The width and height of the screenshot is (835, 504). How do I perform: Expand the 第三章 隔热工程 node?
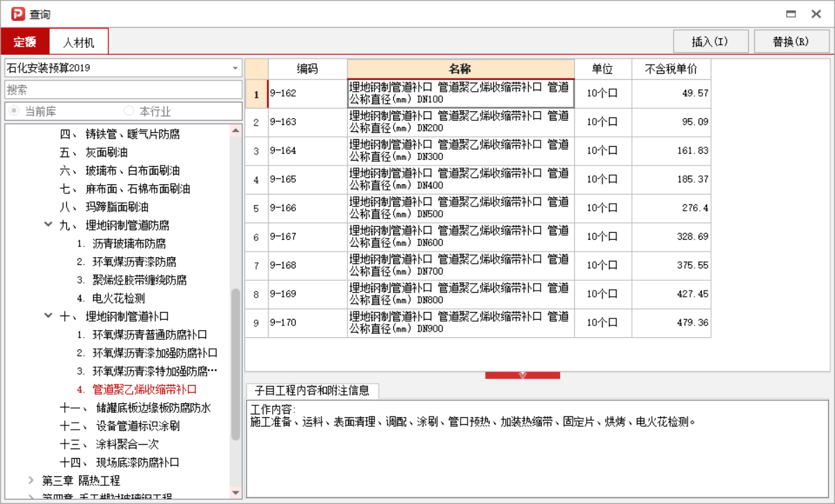pyautogui.click(x=31, y=480)
